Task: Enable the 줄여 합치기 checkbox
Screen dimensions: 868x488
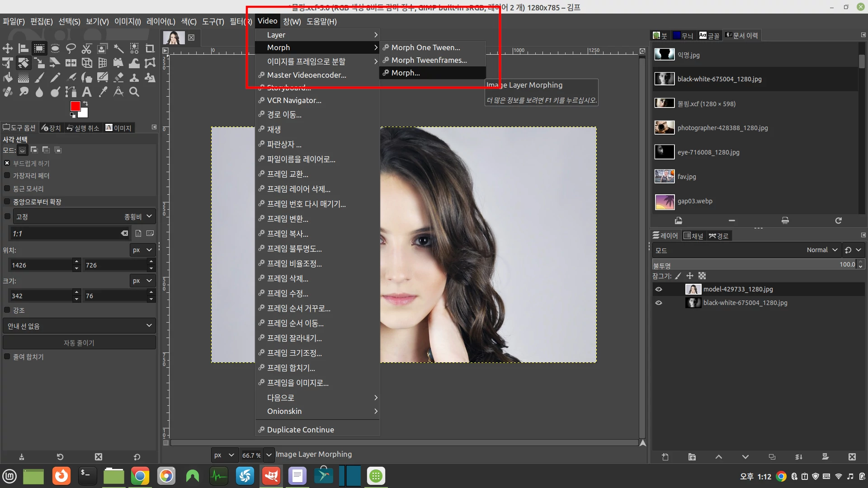Action: (x=7, y=357)
